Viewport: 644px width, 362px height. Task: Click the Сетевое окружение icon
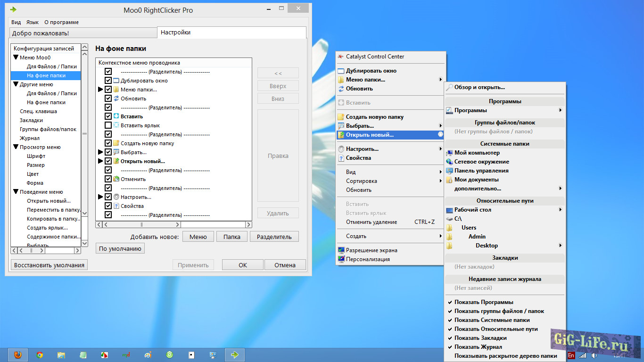[x=449, y=162]
